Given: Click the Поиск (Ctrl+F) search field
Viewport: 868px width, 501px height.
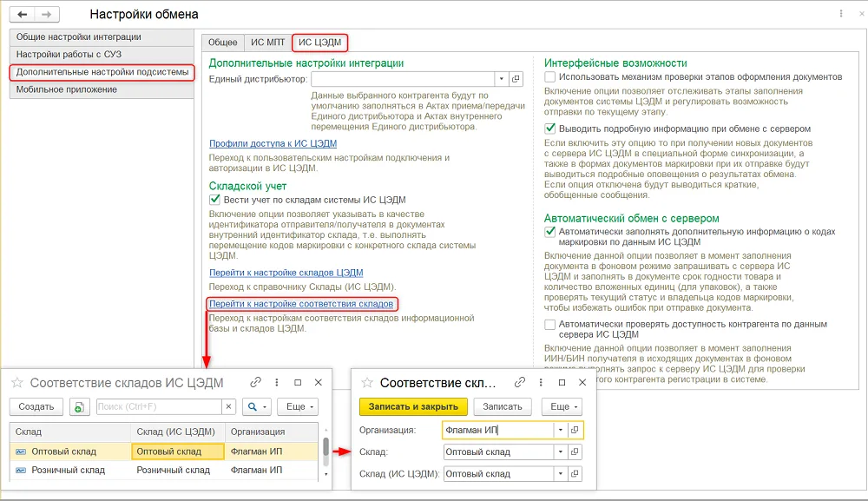Looking at the screenshot, I should tap(160, 407).
